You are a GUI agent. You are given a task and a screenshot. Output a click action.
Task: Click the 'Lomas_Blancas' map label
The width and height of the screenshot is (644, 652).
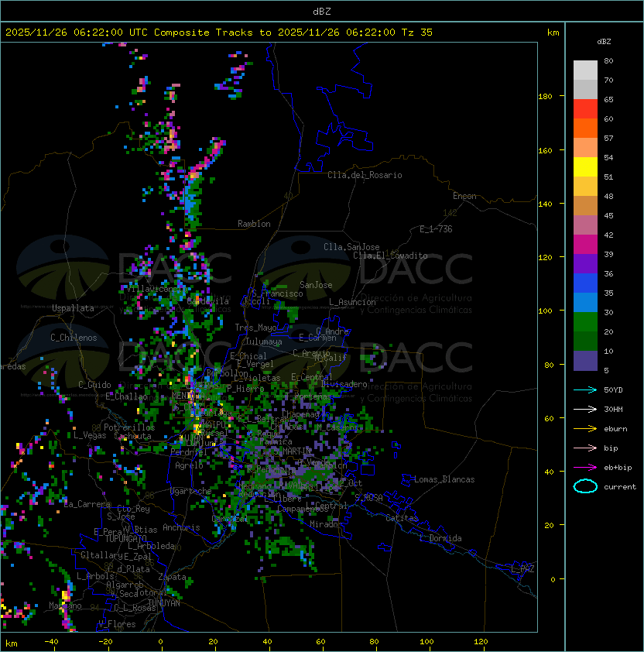pos(444,479)
